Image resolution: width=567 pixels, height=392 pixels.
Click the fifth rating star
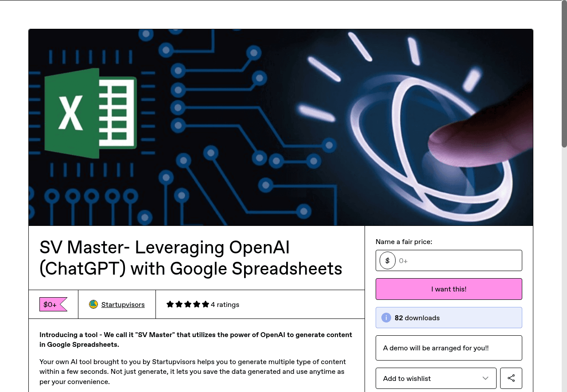[206, 304]
